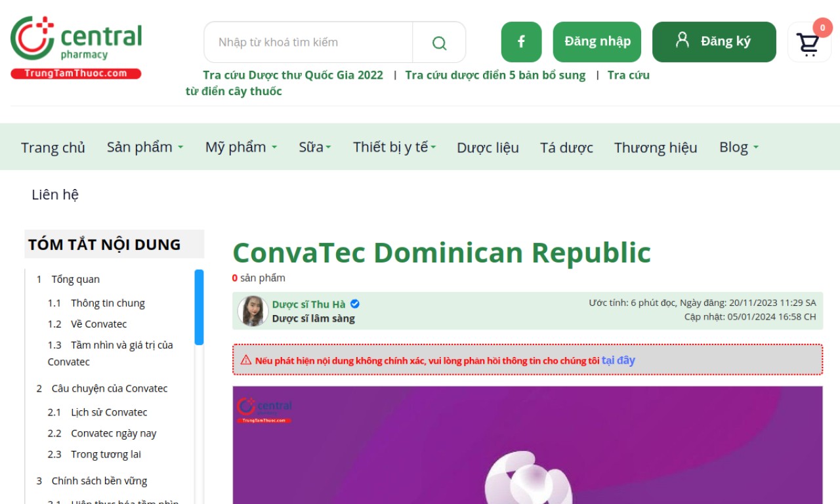Open Tra cứu dược điển 5 bản bổ sung

495,75
